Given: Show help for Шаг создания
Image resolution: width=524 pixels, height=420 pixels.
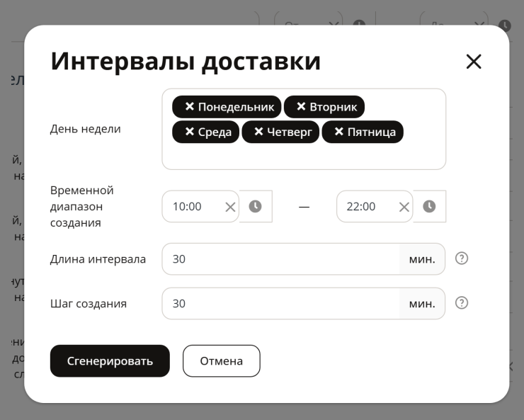Looking at the screenshot, I should tap(462, 302).
